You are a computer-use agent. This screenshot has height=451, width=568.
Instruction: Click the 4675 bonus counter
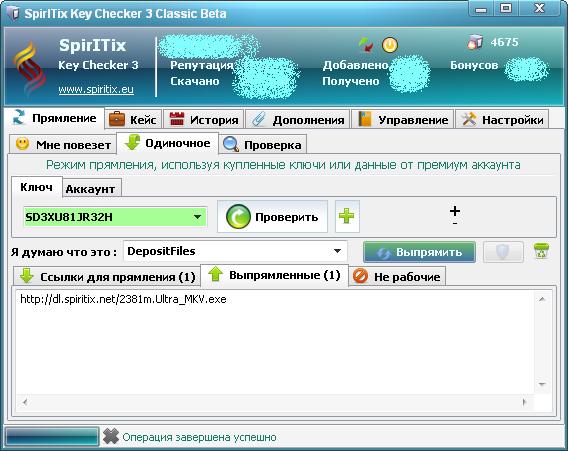point(504,42)
